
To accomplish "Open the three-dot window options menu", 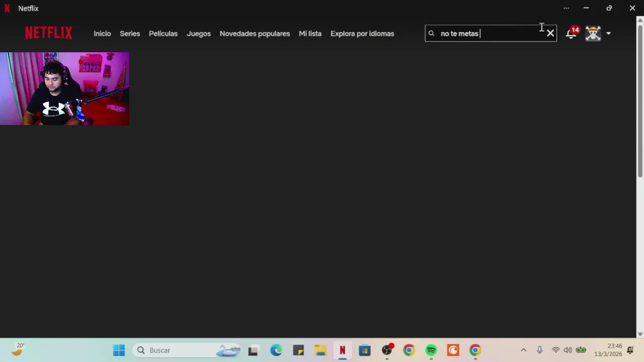I will click(566, 8).
